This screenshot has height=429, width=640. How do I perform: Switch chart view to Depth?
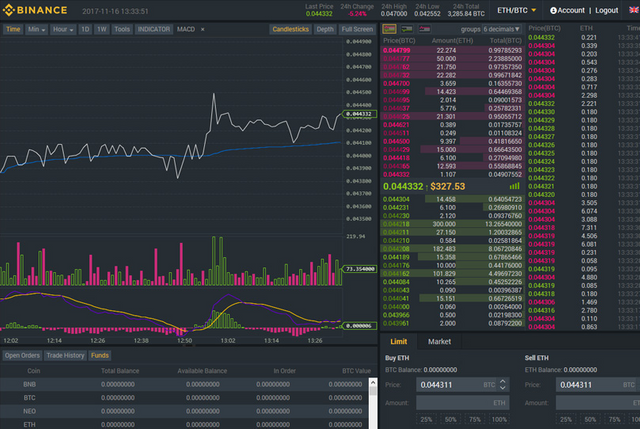[x=325, y=29]
